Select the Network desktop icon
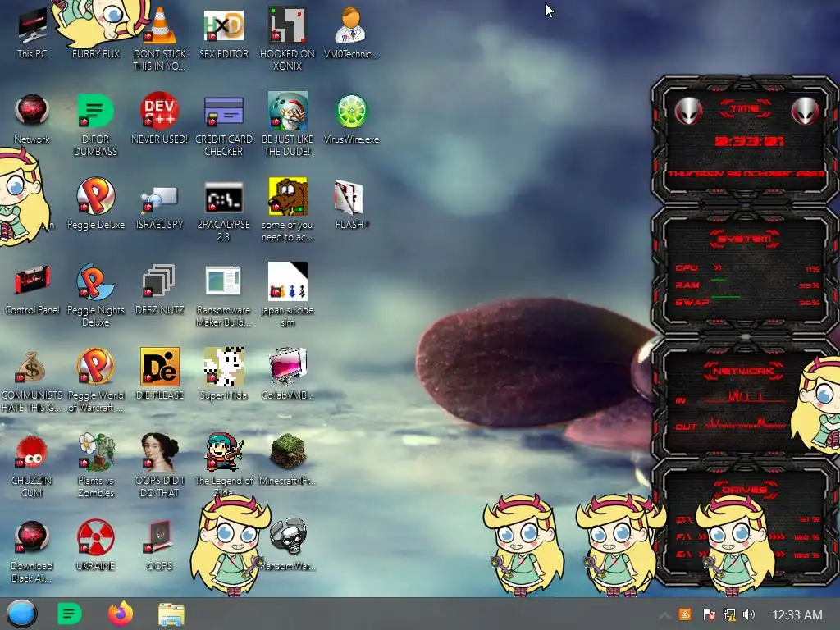The image size is (840, 630). (x=32, y=119)
